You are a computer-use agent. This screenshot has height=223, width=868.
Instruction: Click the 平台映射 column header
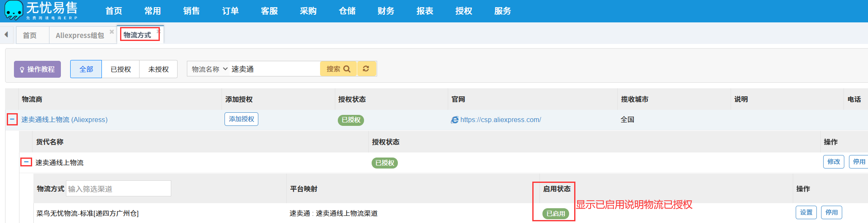(x=304, y=189)
